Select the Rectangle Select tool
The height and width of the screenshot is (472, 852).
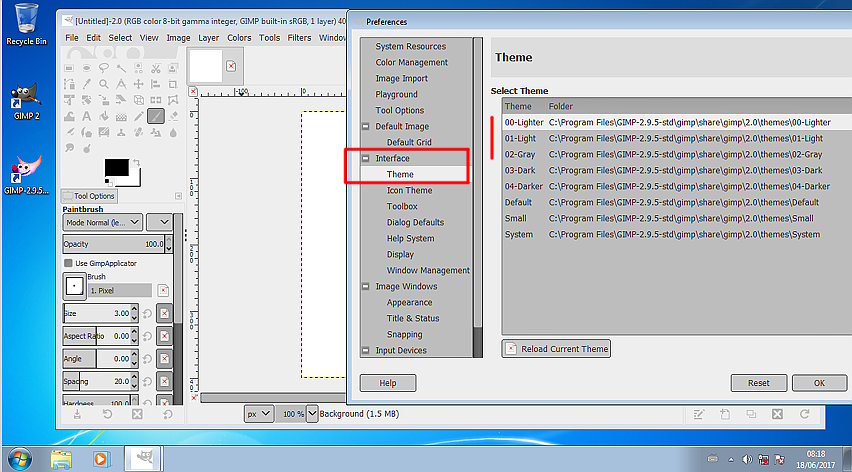click(x=69, y=68)
